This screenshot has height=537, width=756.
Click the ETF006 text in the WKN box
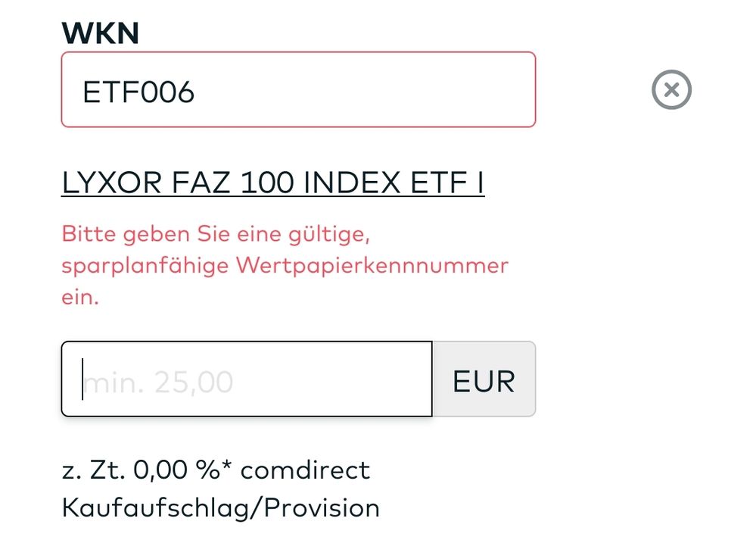pos(138,92)
